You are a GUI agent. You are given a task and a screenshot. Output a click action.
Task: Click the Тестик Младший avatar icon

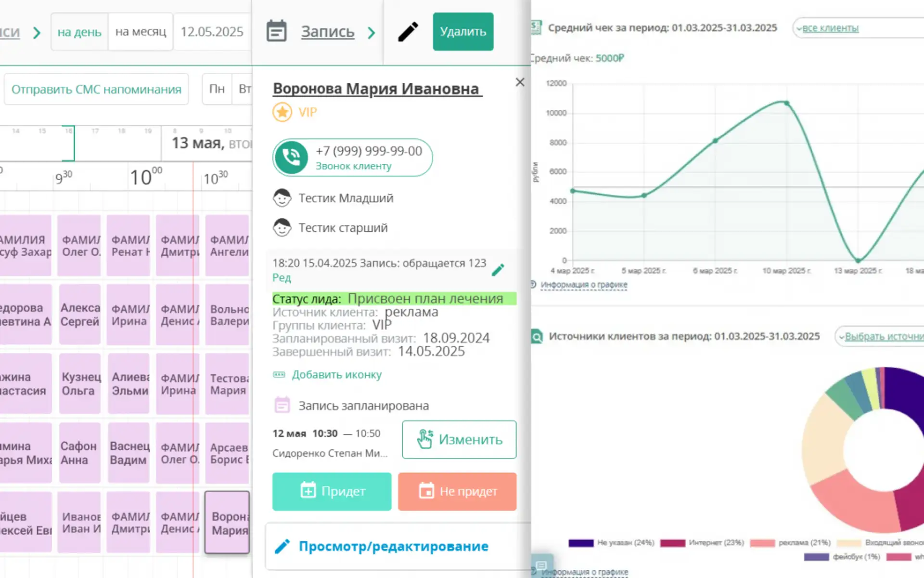(x=282, y=198)
